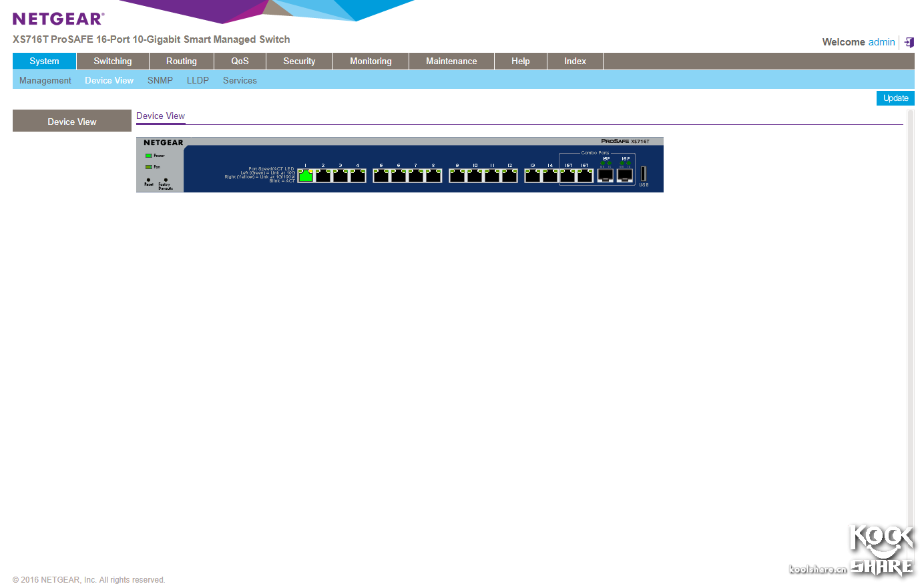Viewport: 924px width, 586px height.
Task: Switch to the Monitoring tab
Action: (x=371, y=61)
